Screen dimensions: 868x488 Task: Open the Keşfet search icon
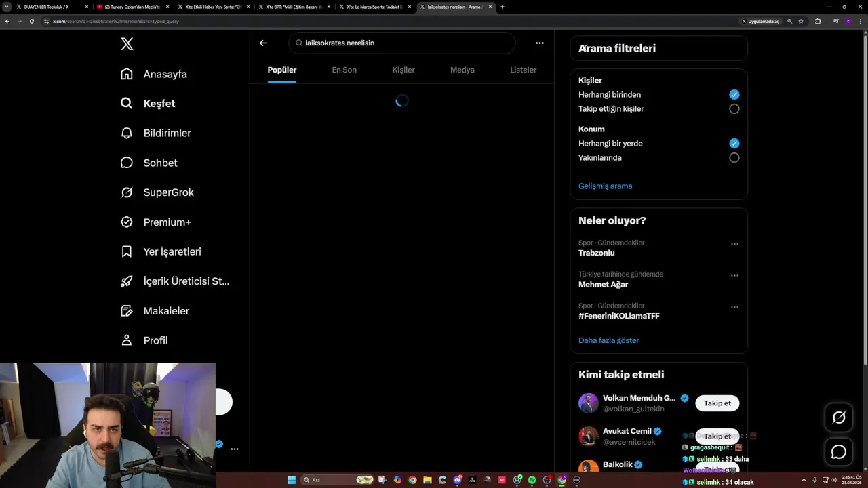point(127,104)
